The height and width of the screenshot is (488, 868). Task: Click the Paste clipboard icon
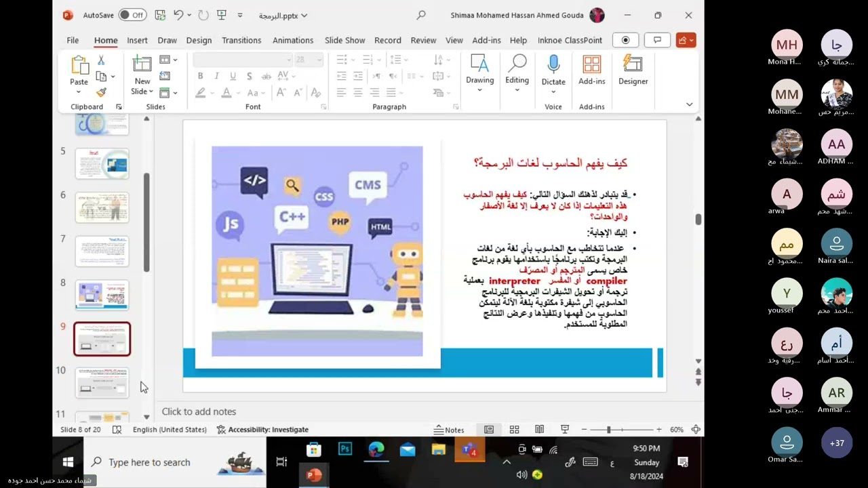[79, 65]
